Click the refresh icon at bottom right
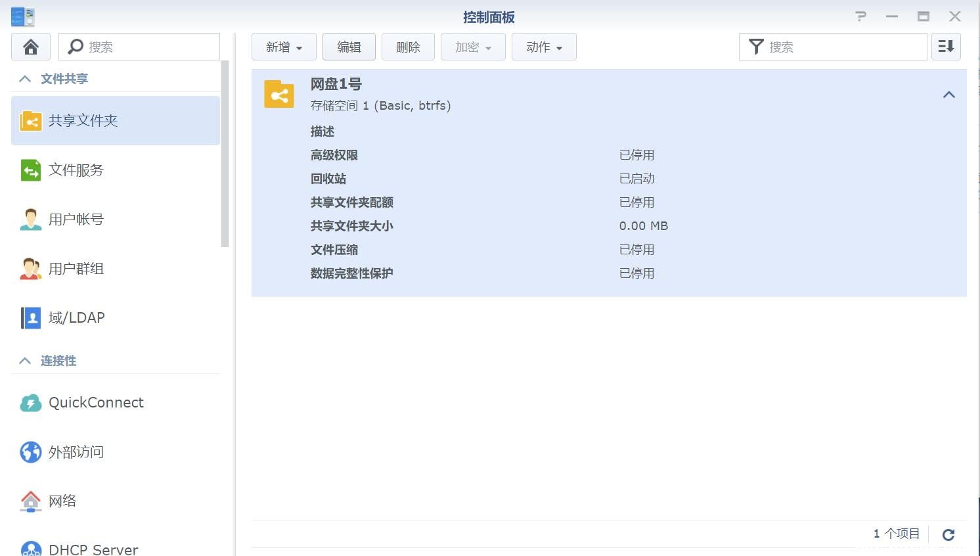This screenshot has height=556, width=980. 948,534
